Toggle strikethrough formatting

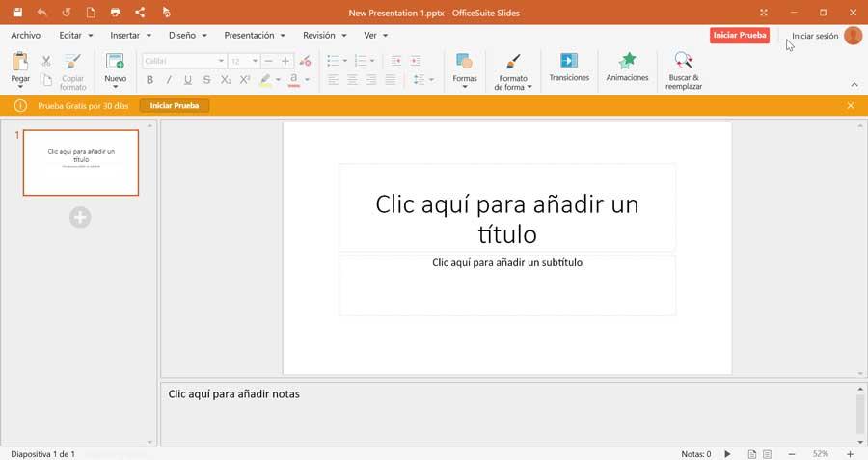(x=206, y=80)
